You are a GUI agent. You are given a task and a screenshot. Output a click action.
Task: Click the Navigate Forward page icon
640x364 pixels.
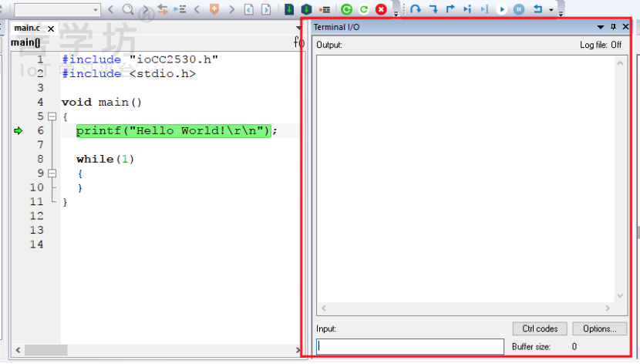click(x=266, y=9)
